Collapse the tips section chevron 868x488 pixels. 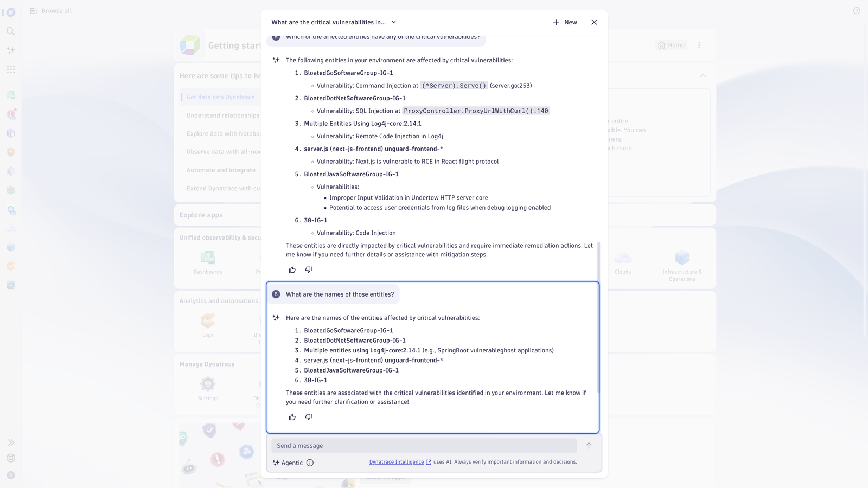[x=703, y=75]
